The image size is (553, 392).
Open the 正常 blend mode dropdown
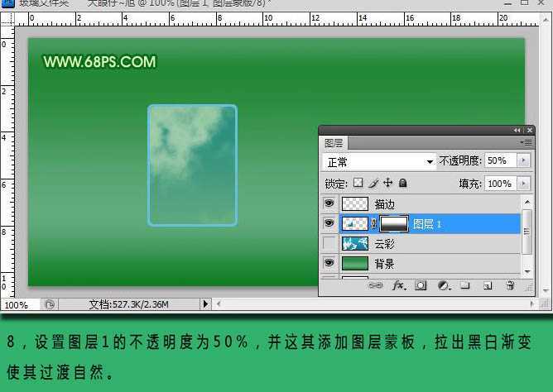pos(379,162)
